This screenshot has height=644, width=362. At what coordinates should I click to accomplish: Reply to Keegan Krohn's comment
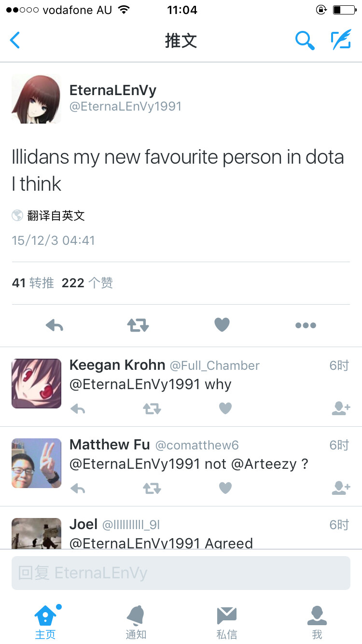tap(78, 409)
